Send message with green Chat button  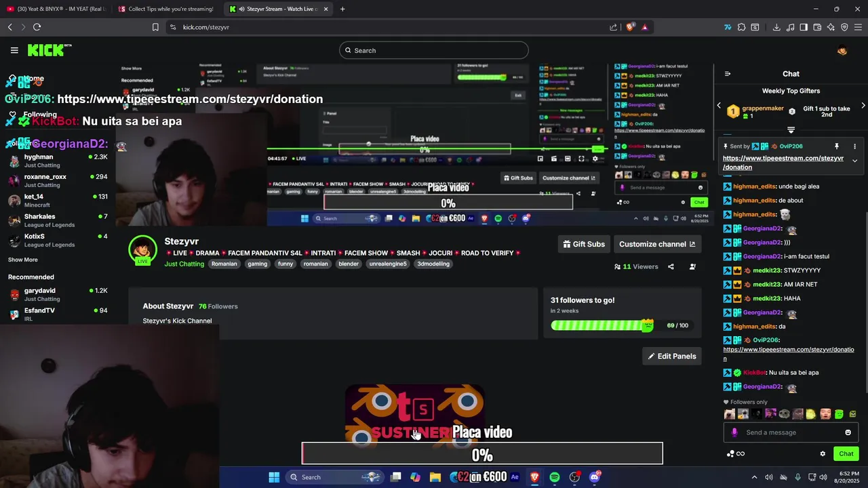pos(846,453)
